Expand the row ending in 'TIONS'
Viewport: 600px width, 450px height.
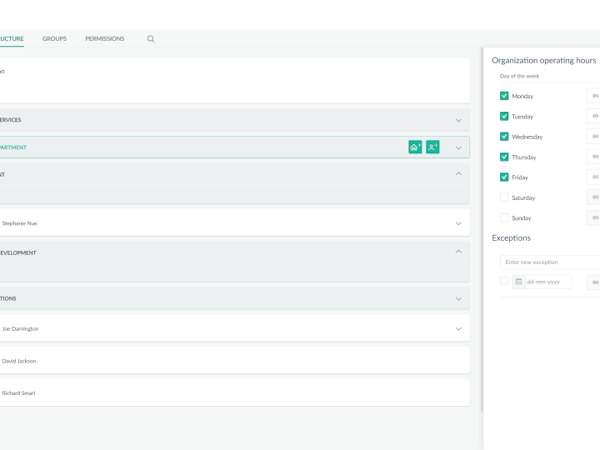[x=458, y=299]
